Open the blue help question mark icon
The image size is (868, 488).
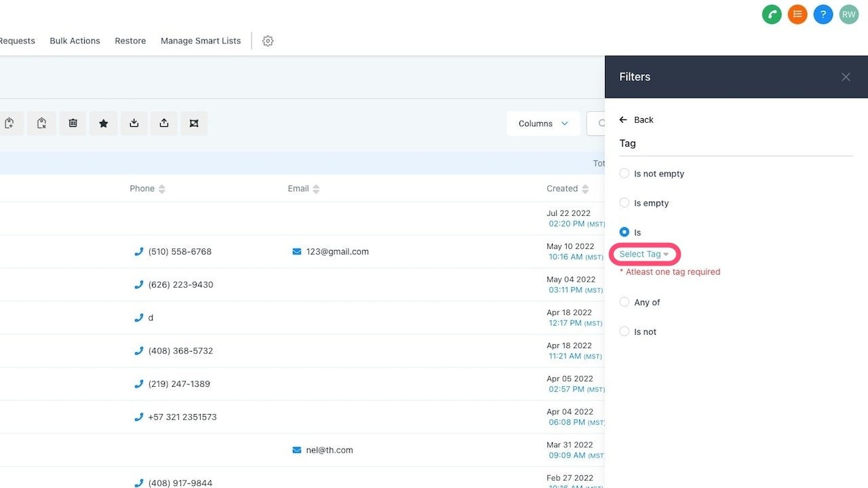tap(823, 14)
